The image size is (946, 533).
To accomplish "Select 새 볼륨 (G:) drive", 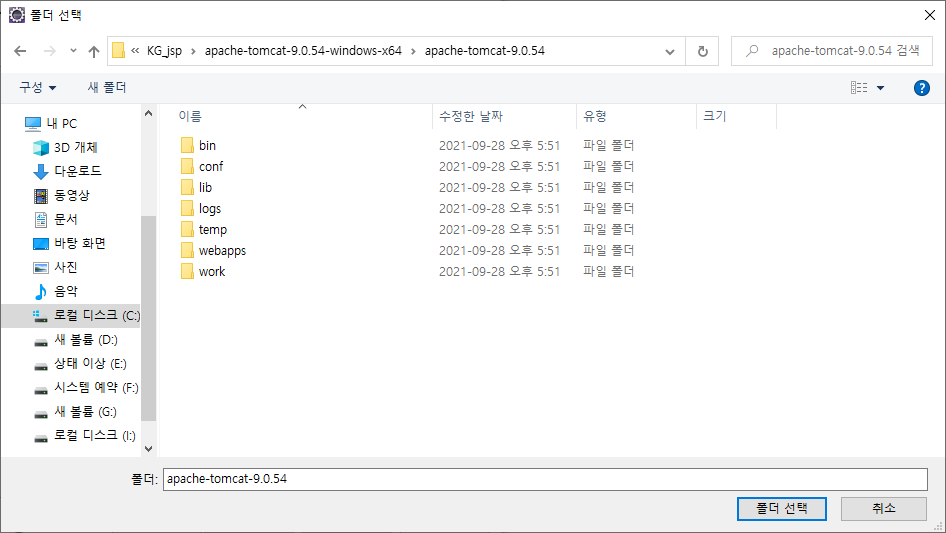I will click(85, 412).
